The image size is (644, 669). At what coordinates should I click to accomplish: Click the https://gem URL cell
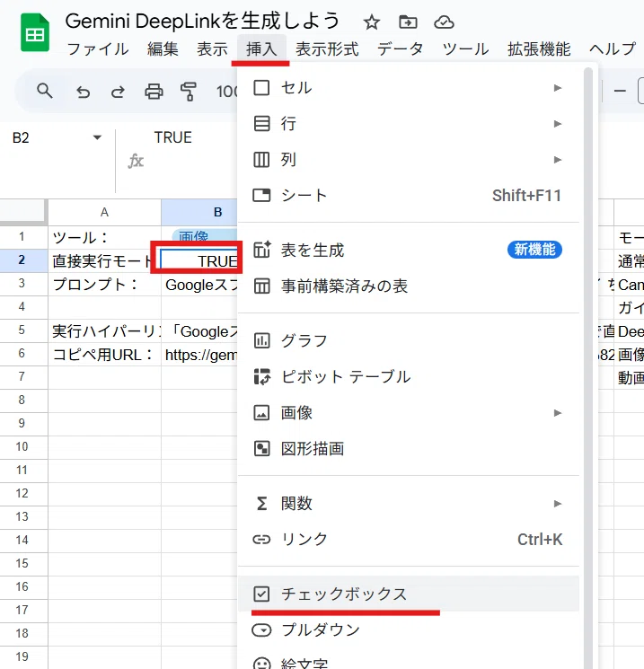point(199,354)
